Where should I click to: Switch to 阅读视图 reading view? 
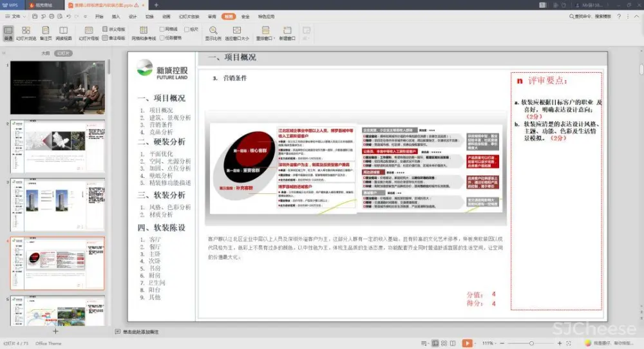pos(62,33)
